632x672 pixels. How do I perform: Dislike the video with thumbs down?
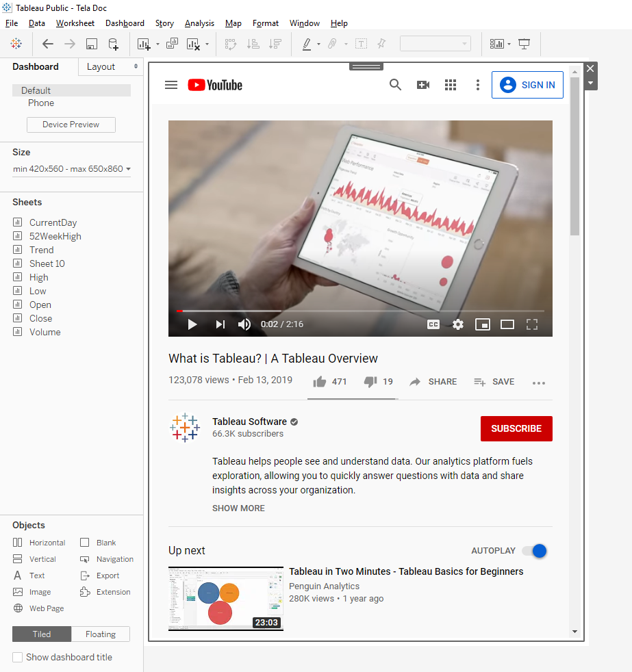point(370,381)
